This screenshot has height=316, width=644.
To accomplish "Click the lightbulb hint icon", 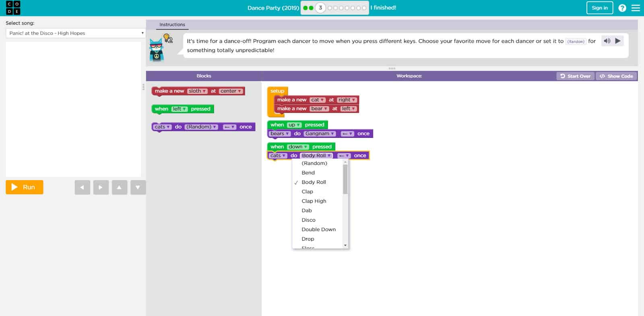I will [167, 38].
